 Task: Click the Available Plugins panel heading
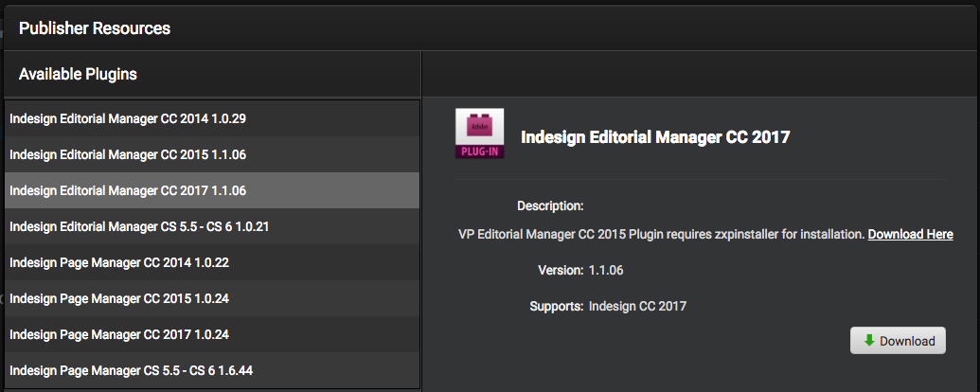point(78,74)
